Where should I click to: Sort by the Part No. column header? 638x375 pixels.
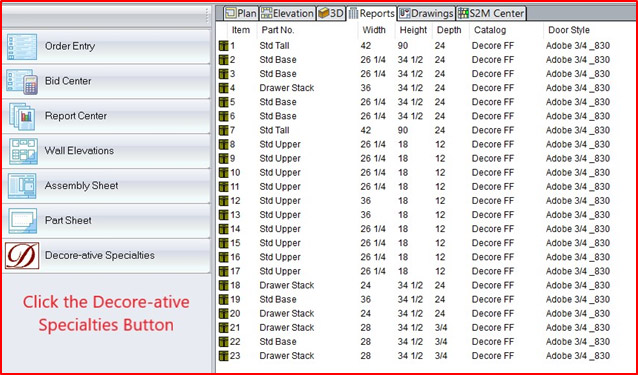tap(278, 31)
